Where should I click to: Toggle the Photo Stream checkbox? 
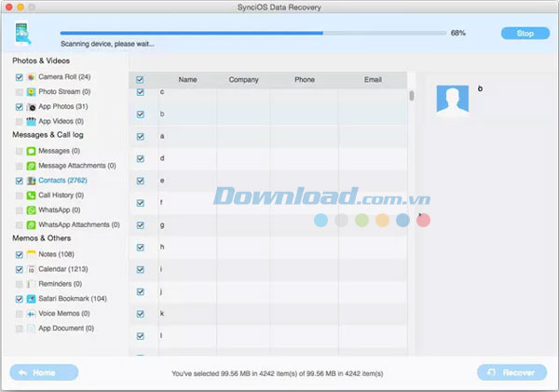point(20,92)
